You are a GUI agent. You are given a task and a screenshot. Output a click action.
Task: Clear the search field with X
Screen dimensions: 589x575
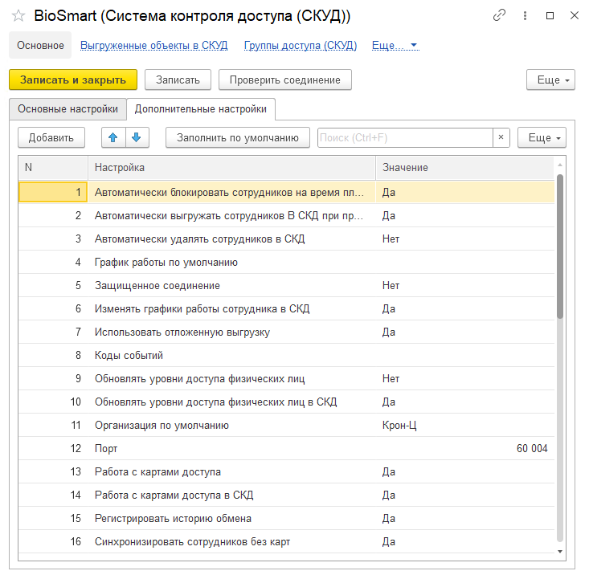(501, 137)
